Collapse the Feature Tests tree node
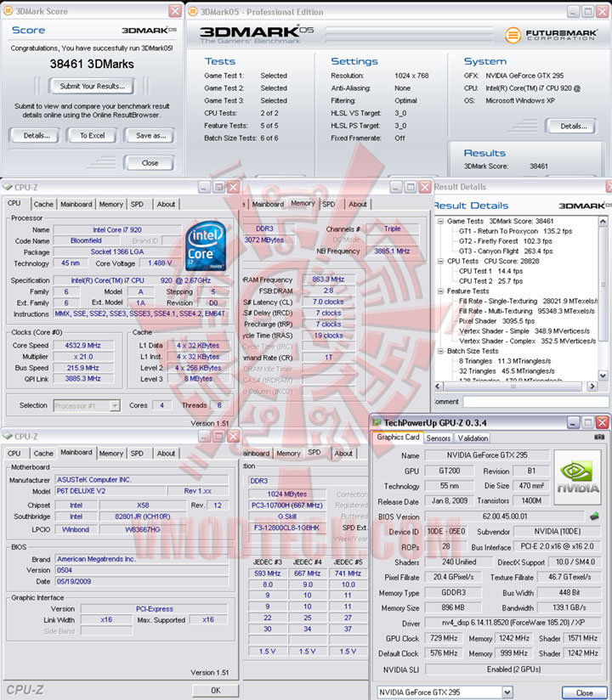Screen dimensions: 612x700 point(440,291)
